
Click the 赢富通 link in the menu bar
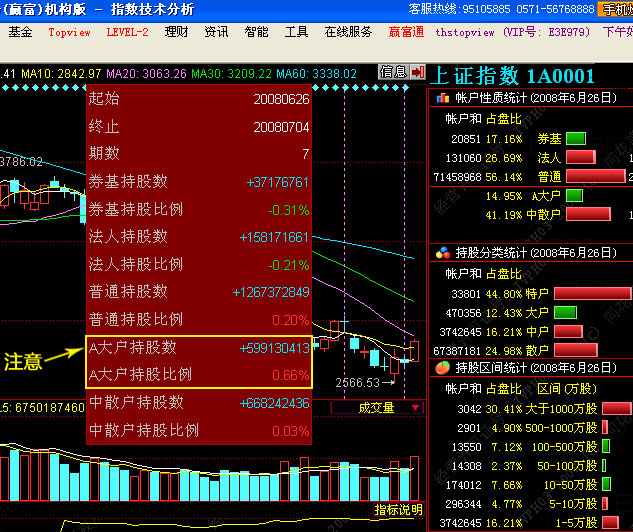(x=406, y=32)
